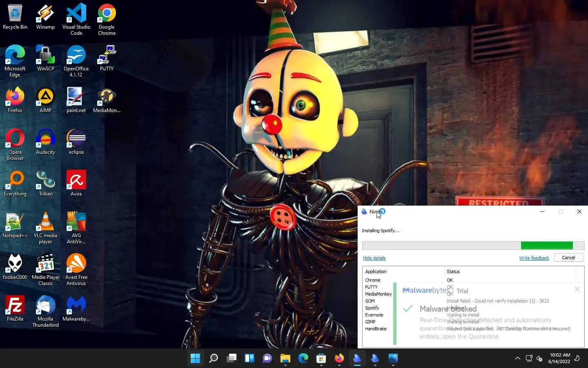Close the Ninite installer window

click(579, 211)
